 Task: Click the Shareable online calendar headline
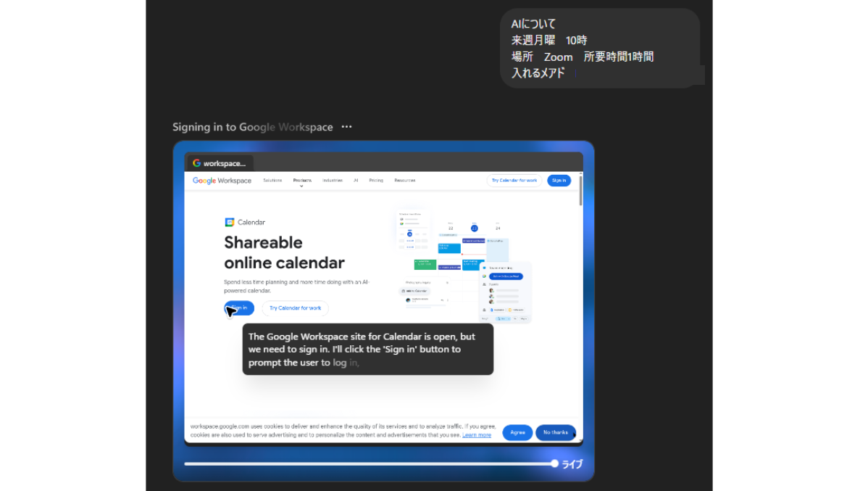pos(284,252)
